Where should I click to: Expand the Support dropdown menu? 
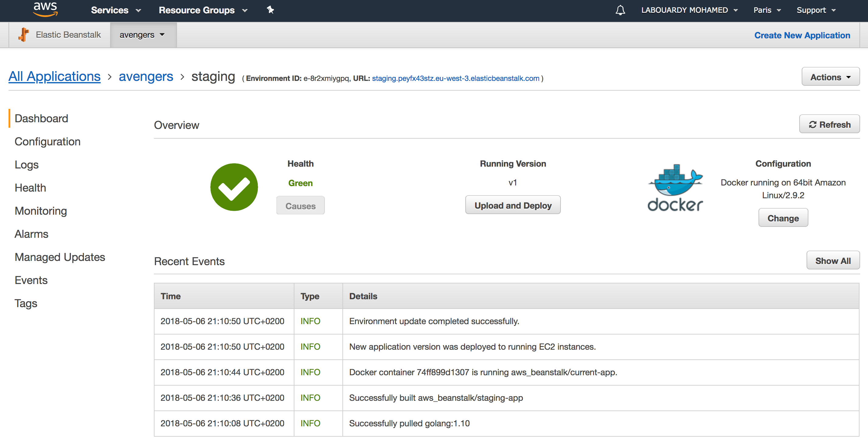816,10
